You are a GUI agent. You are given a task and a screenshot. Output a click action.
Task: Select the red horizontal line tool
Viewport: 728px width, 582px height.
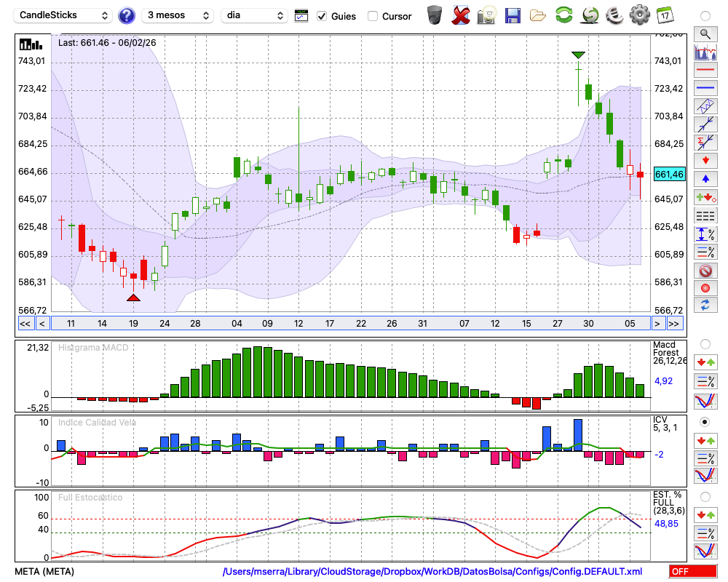pyautogui.click(x=705, y=70)
